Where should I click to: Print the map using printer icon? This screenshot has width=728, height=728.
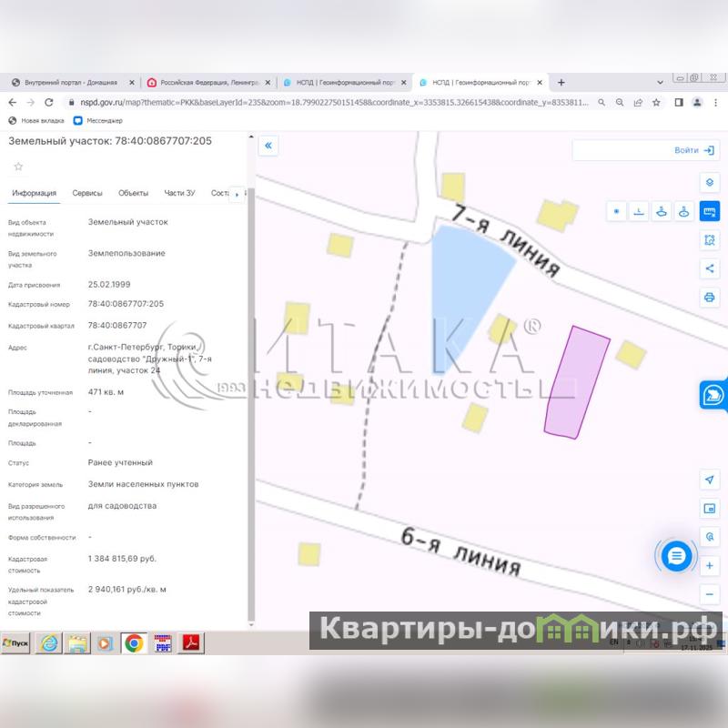point(709,297)
